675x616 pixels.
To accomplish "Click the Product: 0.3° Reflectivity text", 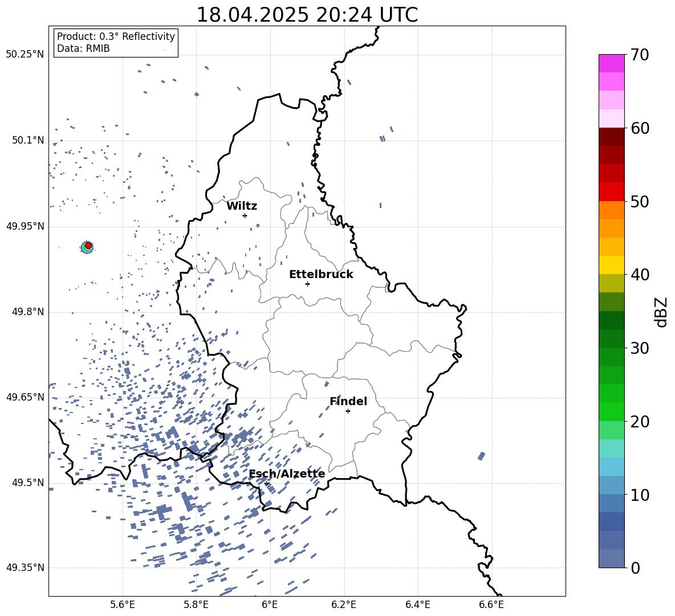I will pos(116,36).
